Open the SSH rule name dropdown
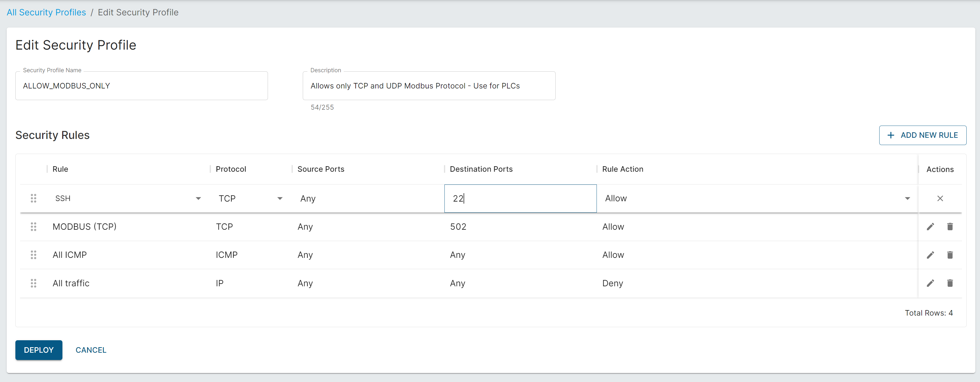The width and height of the screenshot is (980, 382). click(198, 198)
